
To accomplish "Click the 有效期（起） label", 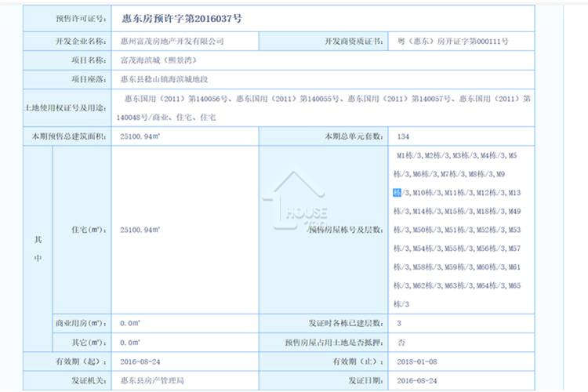I will 81,361.
